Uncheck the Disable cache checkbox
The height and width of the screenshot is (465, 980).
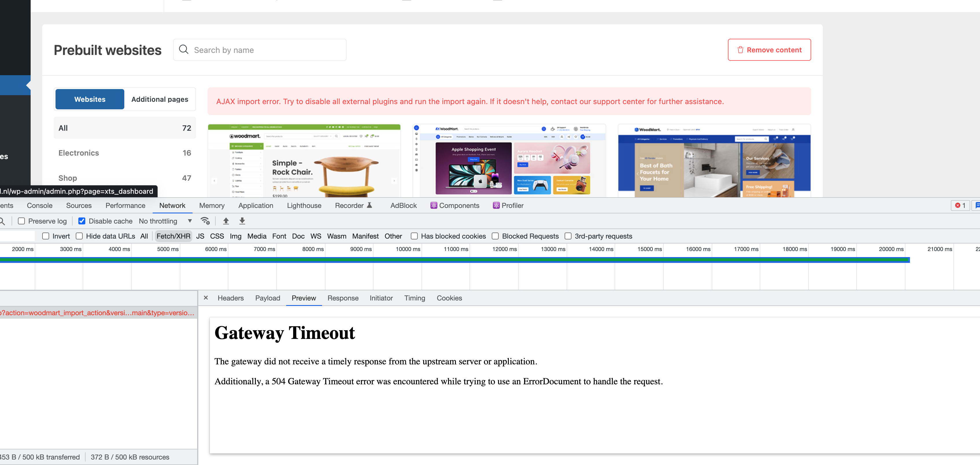[x=82, y=221]
